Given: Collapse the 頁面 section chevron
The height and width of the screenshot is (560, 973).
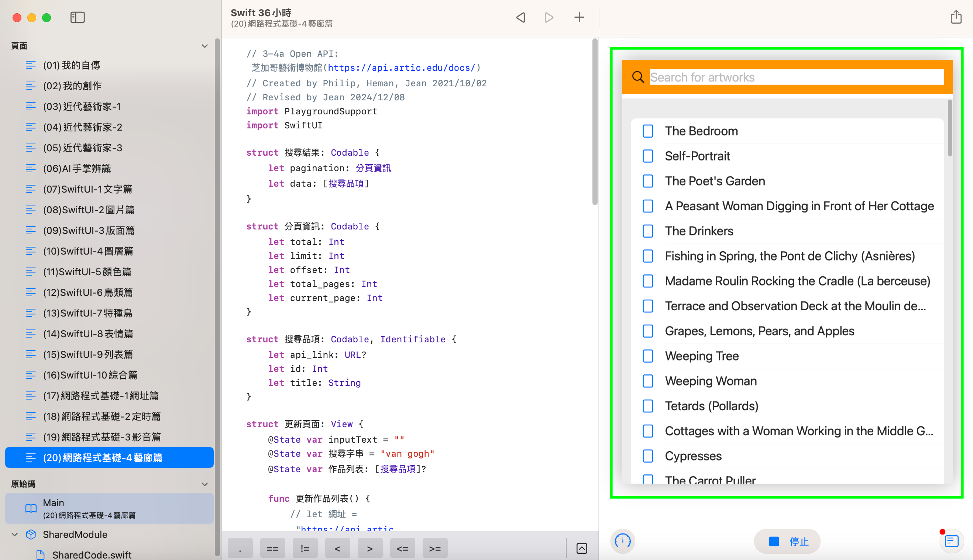Looking at the screenshot, I should pos(205,46).
